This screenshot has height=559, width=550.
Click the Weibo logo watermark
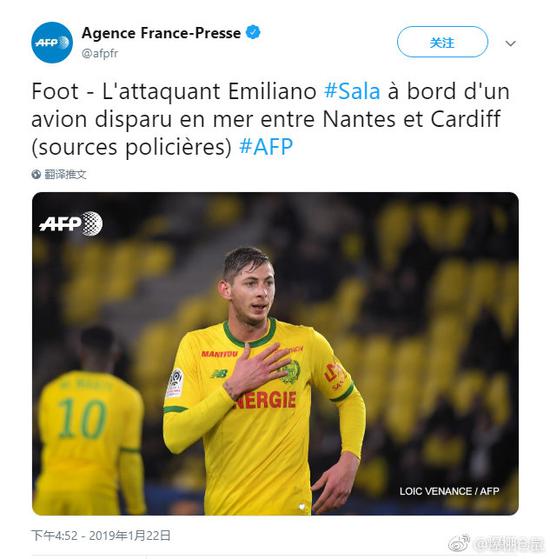tap(459, 543)
